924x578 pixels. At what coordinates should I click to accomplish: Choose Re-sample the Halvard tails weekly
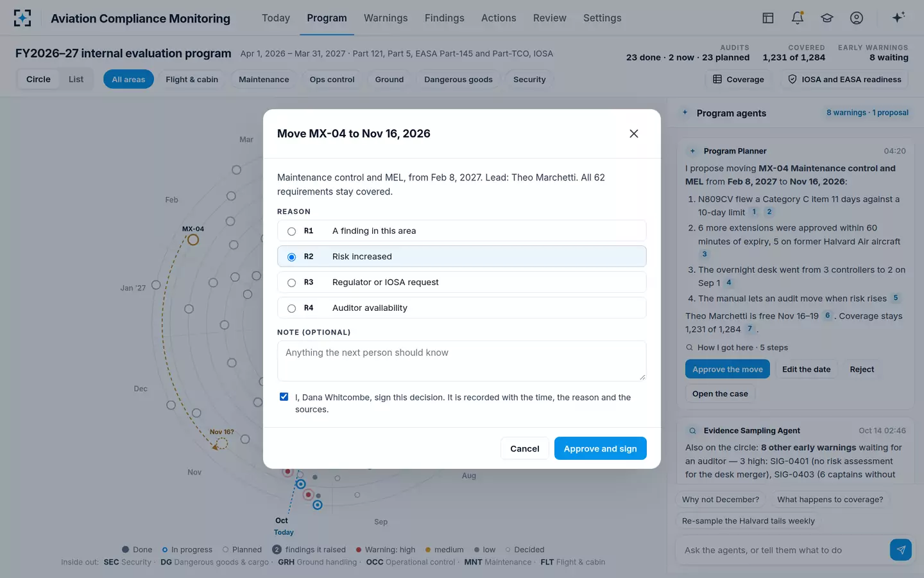coord(748,521)
